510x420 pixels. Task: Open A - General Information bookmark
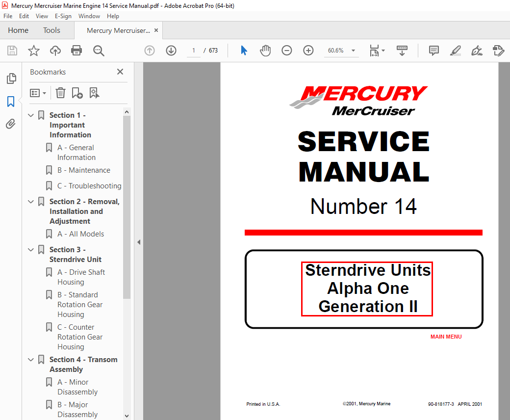(x=76, y=152)
